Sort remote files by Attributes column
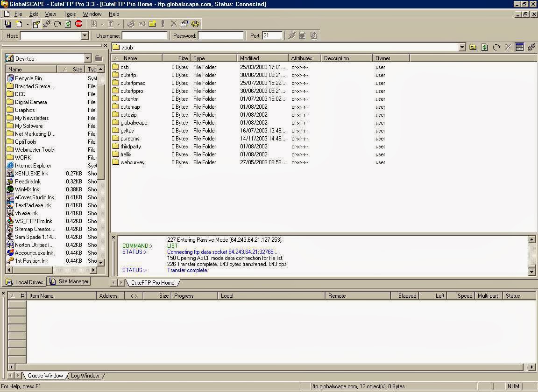Image resolution: width=538 pixels, height=392 pixels. point(304,58)
